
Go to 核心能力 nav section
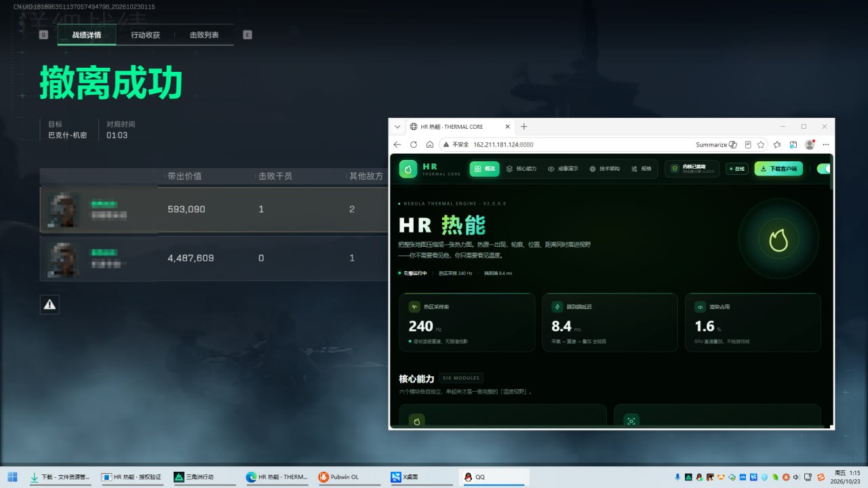pyautogui.click(x=521, y=169)
